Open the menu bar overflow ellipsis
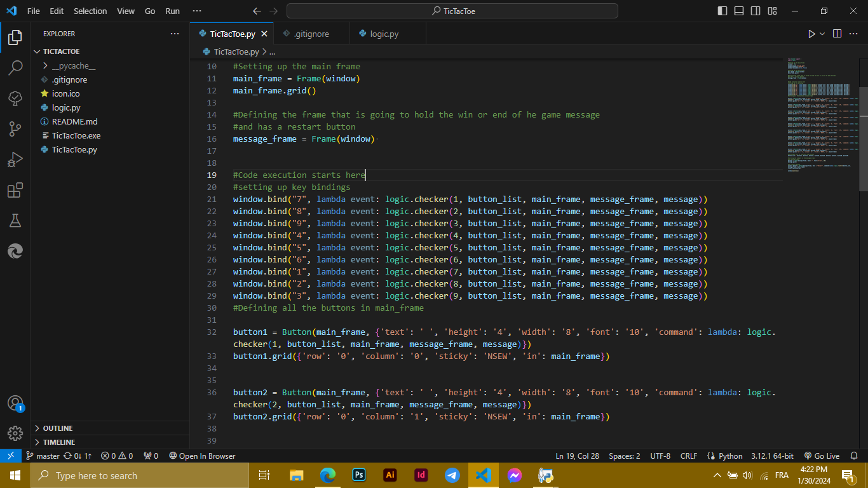The width and height of the screenshot is (868, 488). pos(197,11)
